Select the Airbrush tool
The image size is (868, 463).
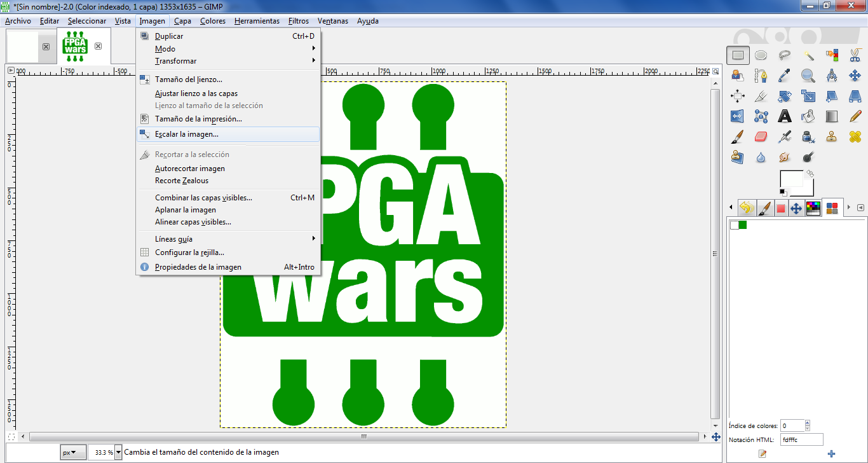[x=785, y=137]
